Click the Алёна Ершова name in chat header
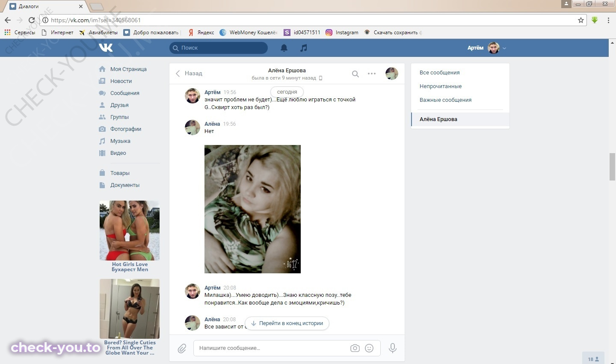 coord(287,71)
